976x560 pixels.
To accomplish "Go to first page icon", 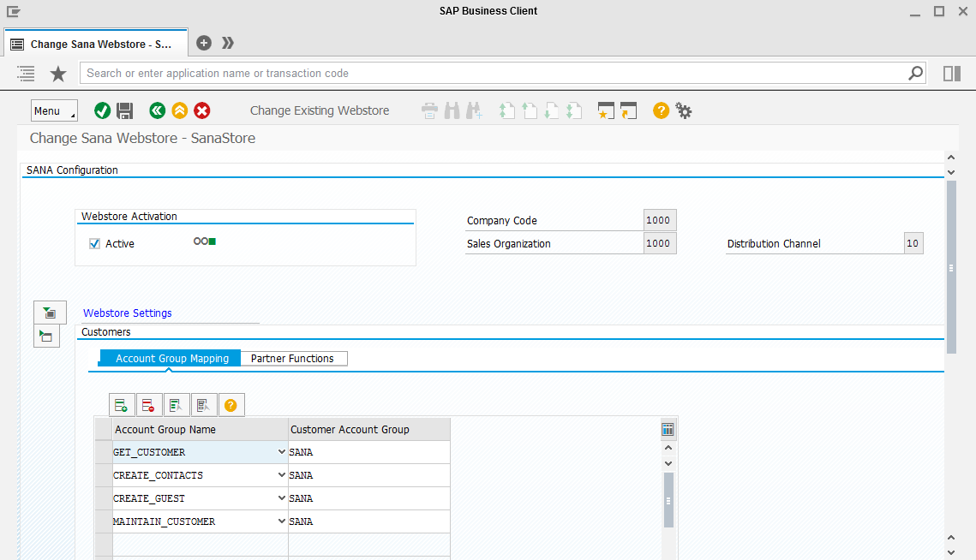I will [506, 110].
